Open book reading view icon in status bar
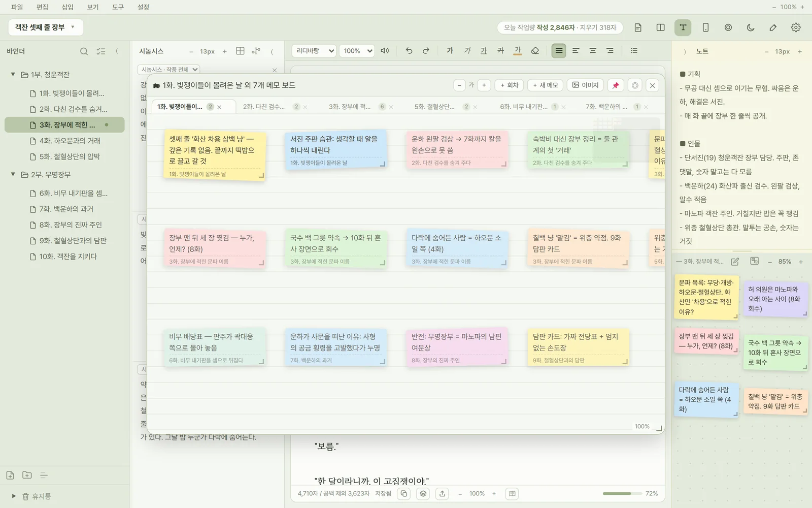The height and width of the screenshot is (508, 812). [x=513, y=493]
